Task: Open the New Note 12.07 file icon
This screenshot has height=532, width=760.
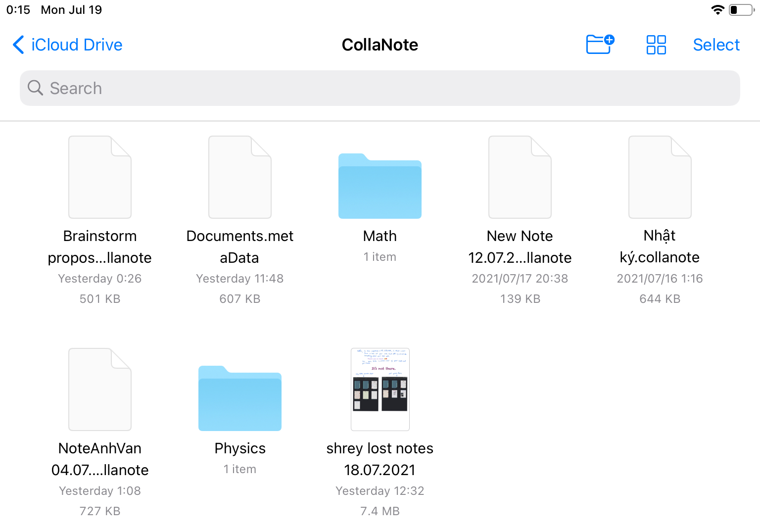Action: click(520, 177)
